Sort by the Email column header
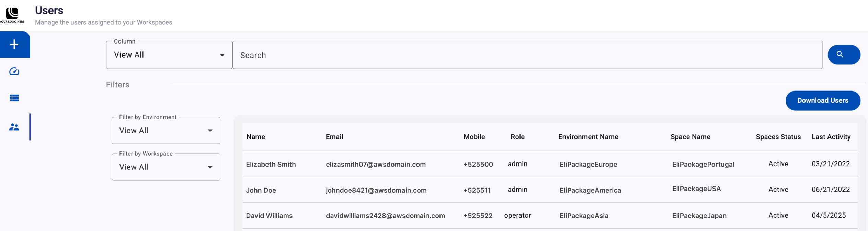Viewport: 868px width, 231px height. pos(334,137)
